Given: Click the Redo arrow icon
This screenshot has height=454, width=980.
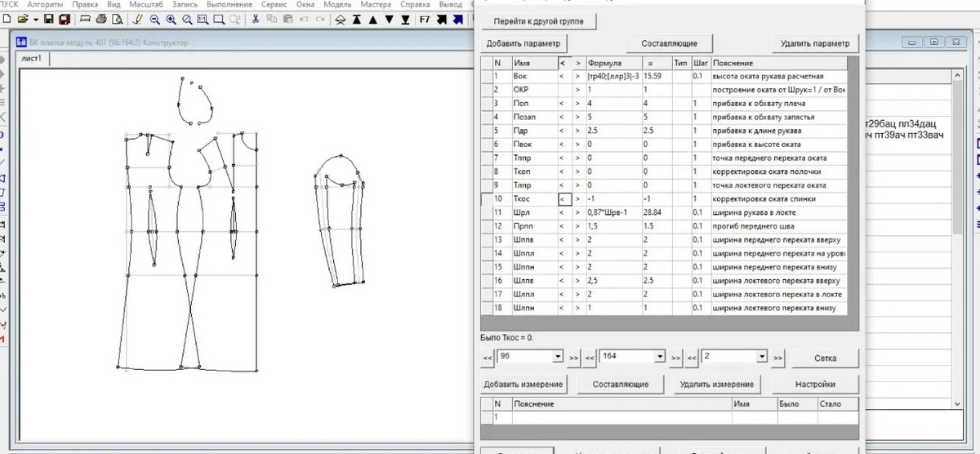Looking at the screenshot, I should (320, 18).
